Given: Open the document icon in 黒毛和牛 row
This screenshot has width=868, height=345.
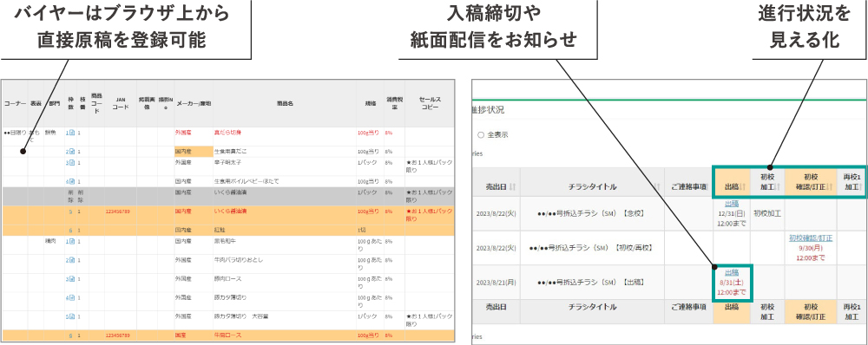Looking at the screenshot, I should click(72, 241).
